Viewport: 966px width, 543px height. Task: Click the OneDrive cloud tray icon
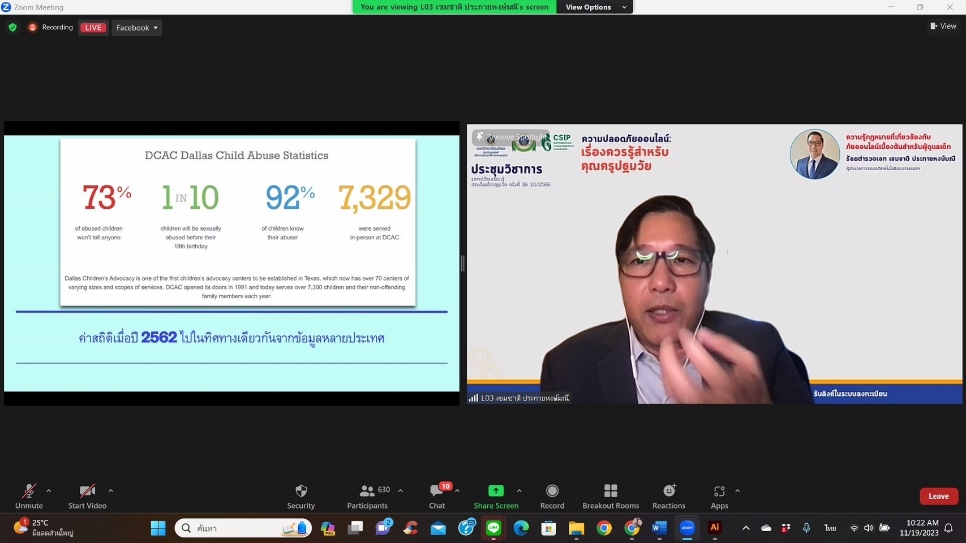click(x=766, y=528)
